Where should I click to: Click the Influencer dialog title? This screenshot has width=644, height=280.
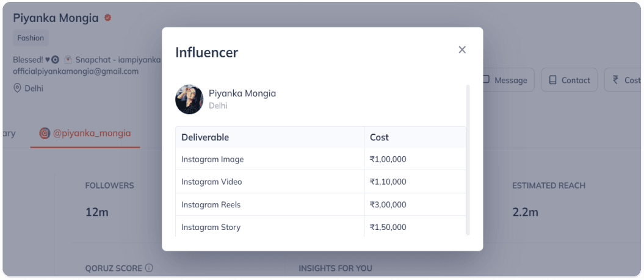(x=206, y=52)
